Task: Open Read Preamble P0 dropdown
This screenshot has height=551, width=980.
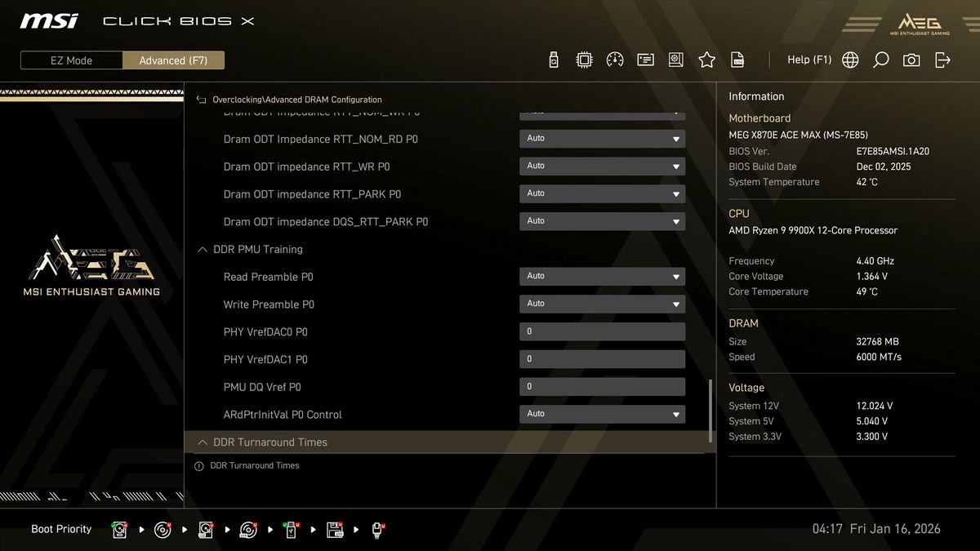Action: pyautogui.click(x=602, y=277)
